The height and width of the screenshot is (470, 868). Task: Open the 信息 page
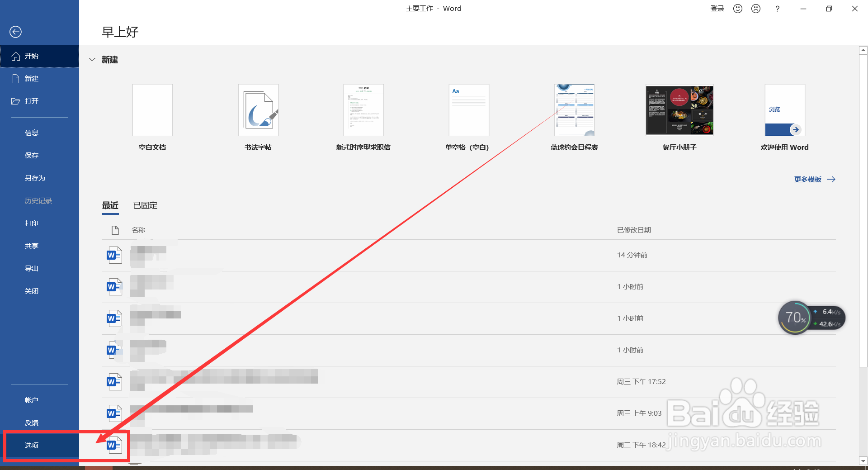(39, 133)
